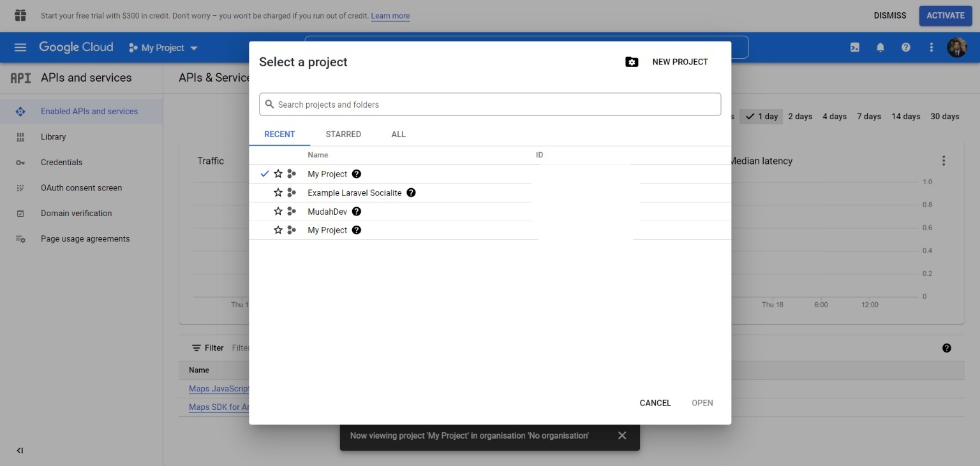Click the Learn more link
Screen dimensions: 980x466
coord(390,16)
